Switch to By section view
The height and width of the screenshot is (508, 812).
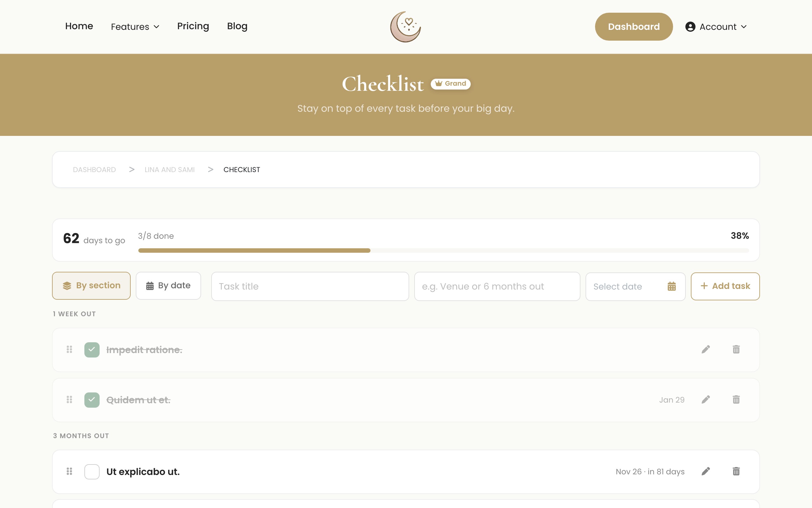91,285
